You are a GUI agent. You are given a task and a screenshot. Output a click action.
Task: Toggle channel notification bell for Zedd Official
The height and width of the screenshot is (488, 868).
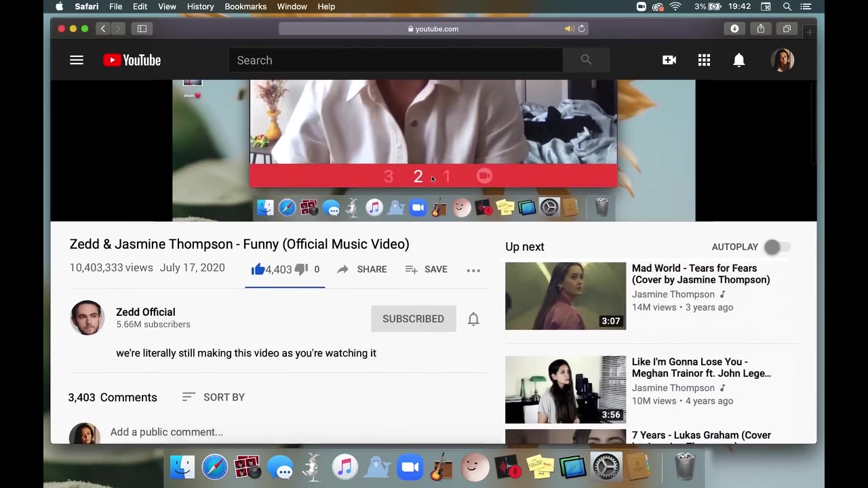point(473,319)
